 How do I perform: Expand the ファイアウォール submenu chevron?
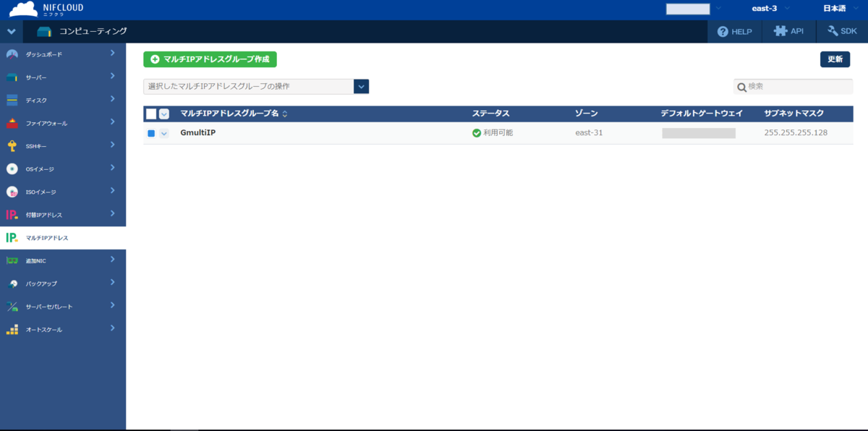point(113,122)
